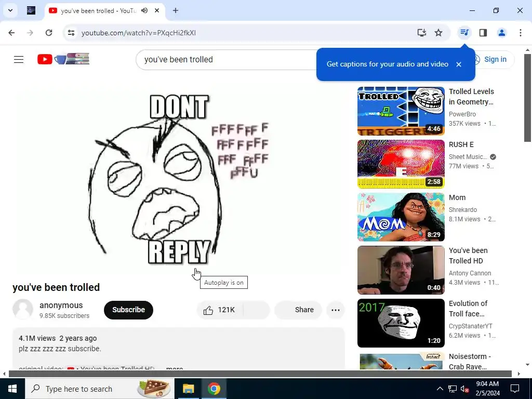Open Chrome profile avatar icon
Viewport: 532px width, 399px height.
click(501, 33)
